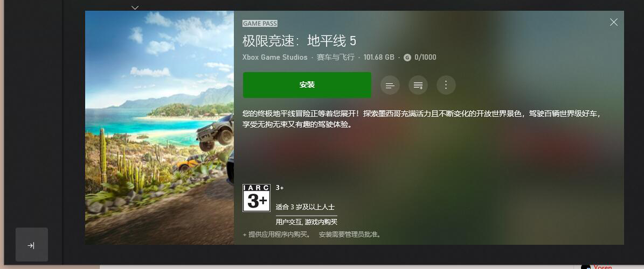Close the game details popup
This screenshot has height=269, width=644.
614,22
